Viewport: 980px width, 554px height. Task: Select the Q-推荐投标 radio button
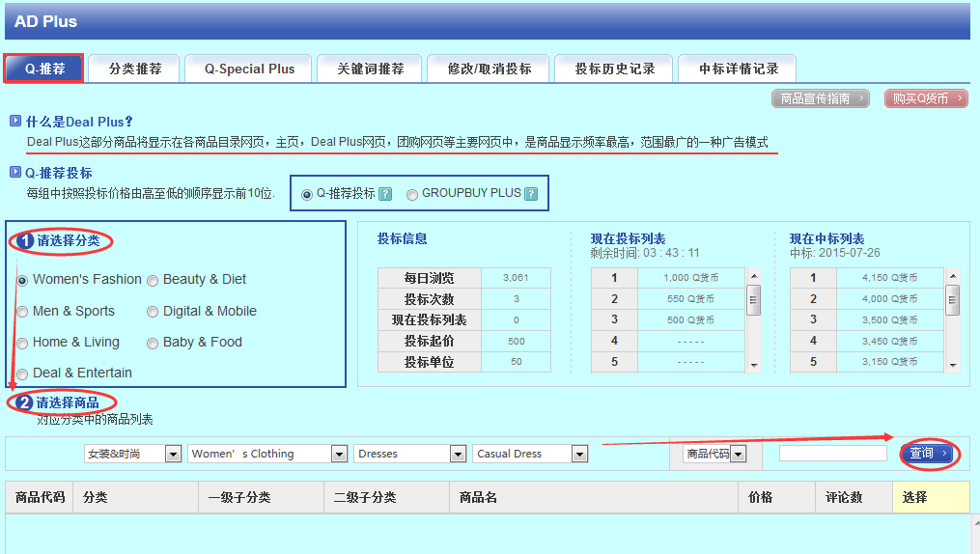pos(307,195)
